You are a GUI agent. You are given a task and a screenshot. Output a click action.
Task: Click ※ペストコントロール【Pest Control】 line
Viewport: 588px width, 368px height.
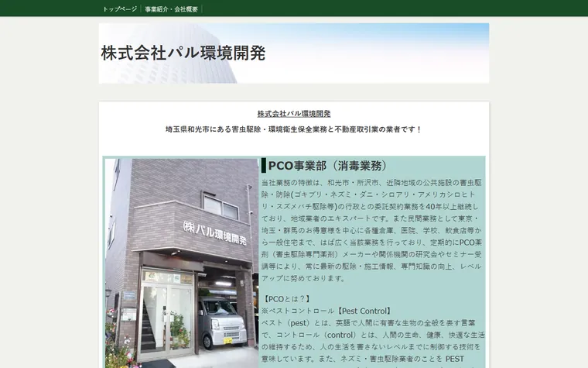coord(327,311)
